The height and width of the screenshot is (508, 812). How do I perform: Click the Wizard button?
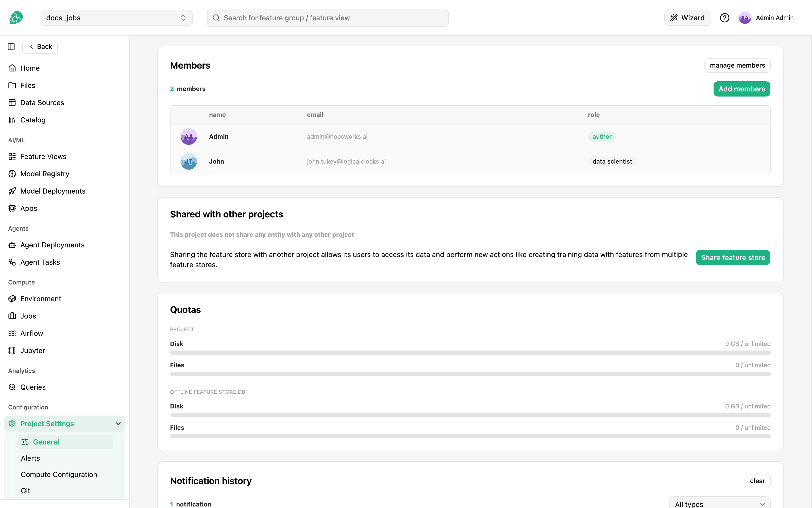pos(687,18)
